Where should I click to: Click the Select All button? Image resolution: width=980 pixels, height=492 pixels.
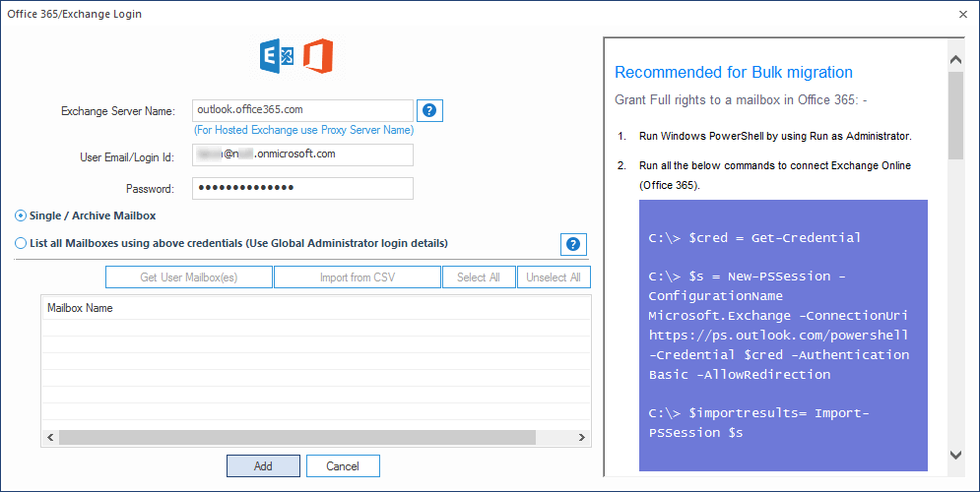point(479,277)
